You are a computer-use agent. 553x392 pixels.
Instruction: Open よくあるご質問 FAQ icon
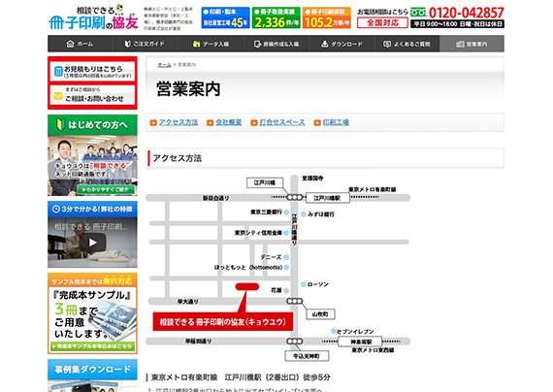coord(387,44)
